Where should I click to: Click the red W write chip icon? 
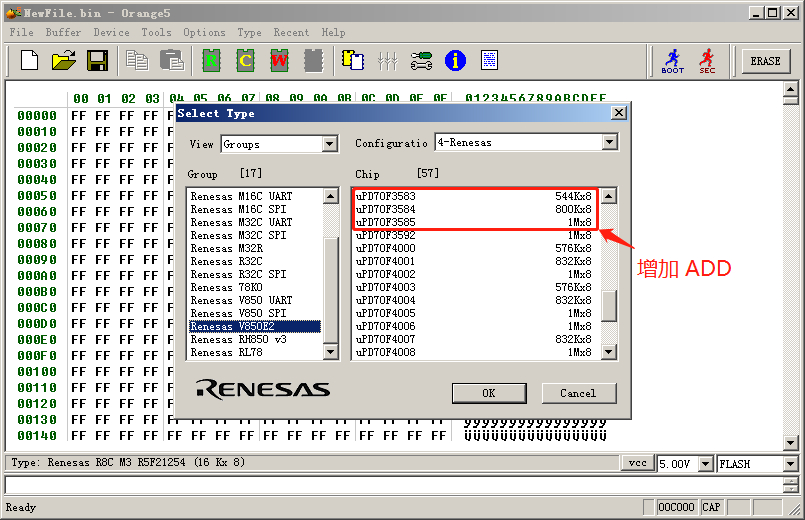coord(279,61)
